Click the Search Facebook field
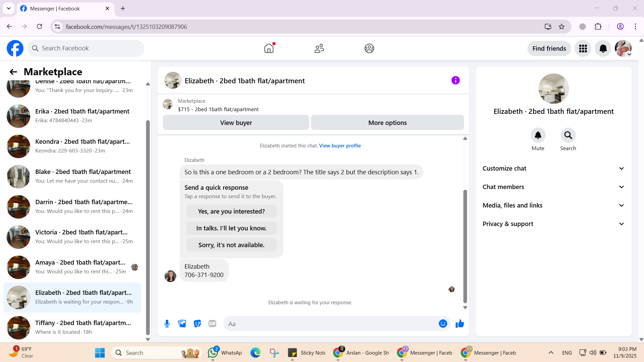The width and height of the screenshot is (644, 362). 86,48
